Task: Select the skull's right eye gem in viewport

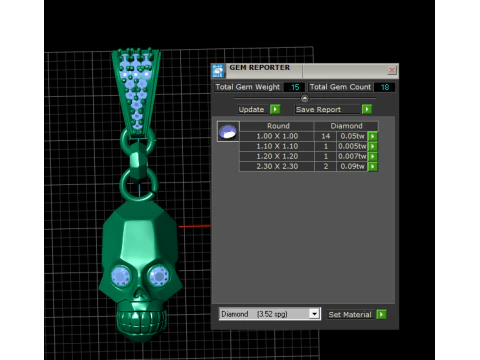Action: tap(159, 275)
